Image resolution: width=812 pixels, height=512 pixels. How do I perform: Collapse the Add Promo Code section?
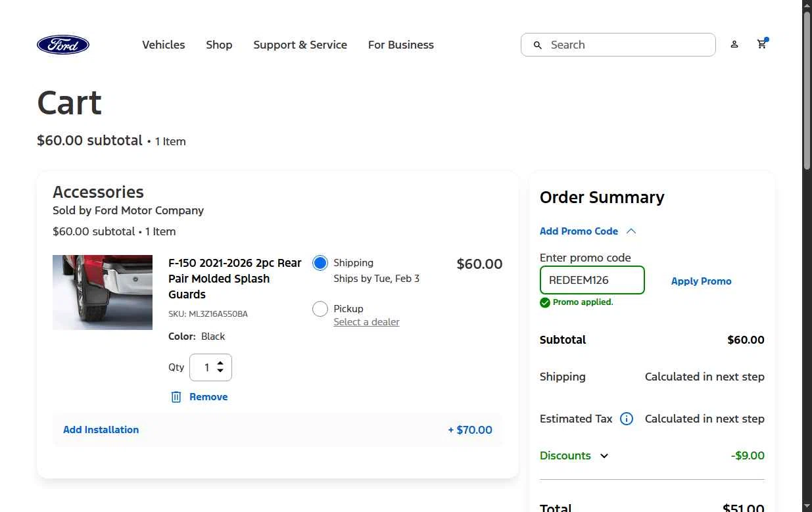[x=588, y=231]
